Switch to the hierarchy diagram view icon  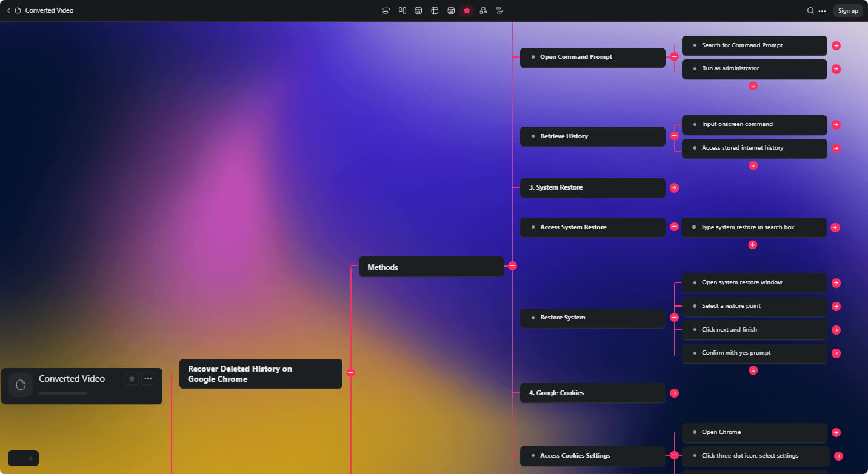point(483,10)
